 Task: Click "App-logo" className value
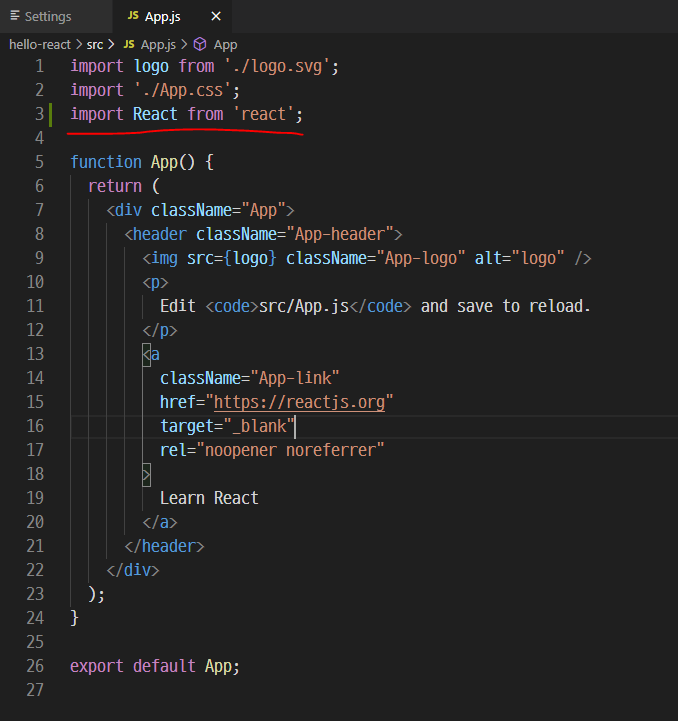(421, 258)
